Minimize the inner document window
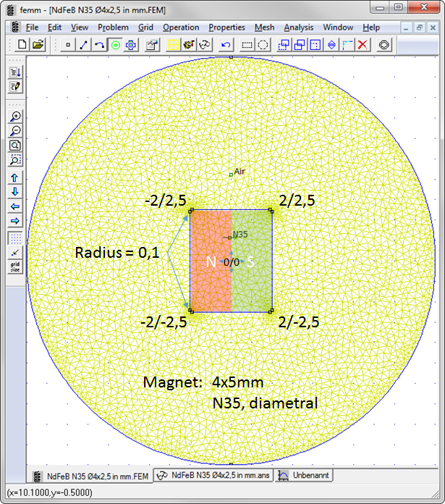This screenshot has height=504, width=445. 406,28
